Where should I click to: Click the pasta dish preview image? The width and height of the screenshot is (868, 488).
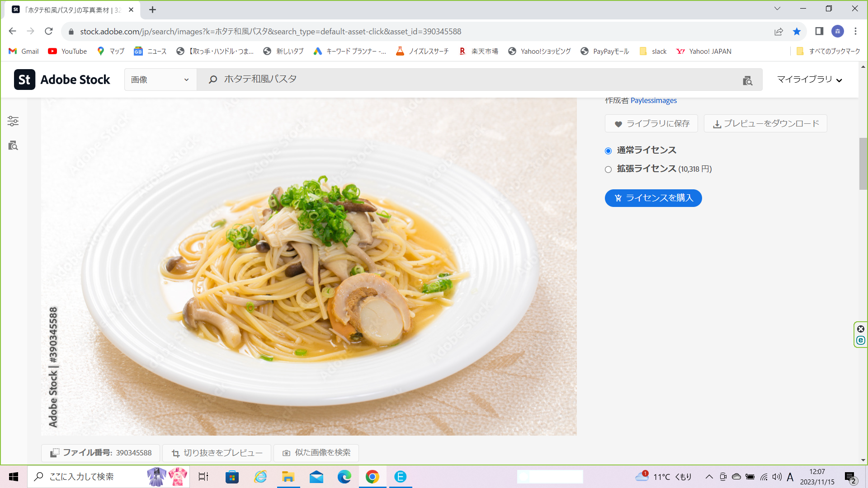309,267
